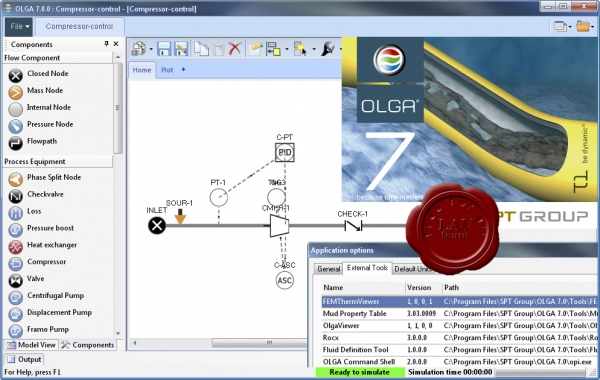The width and height of the screenshot is (600, 380).
Task: Switch to the Compressor-control document tab
Action: click(x=79, y=26)
